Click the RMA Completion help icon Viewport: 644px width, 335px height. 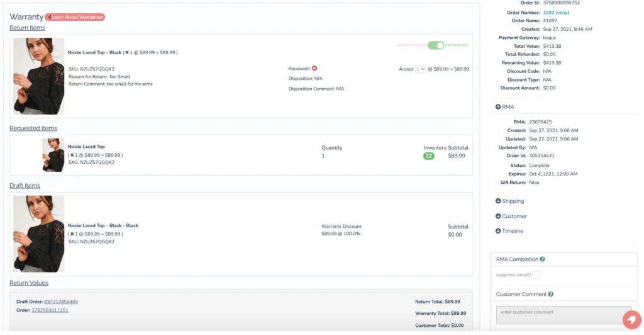coord(542,259)
